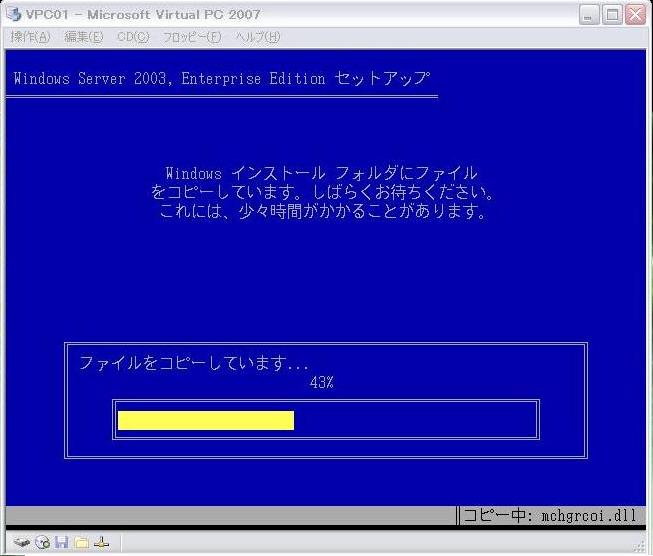The height and width of the screenshot is (556, 653).
Task: Click the window resize grip corner
Action: pos(641,546)
